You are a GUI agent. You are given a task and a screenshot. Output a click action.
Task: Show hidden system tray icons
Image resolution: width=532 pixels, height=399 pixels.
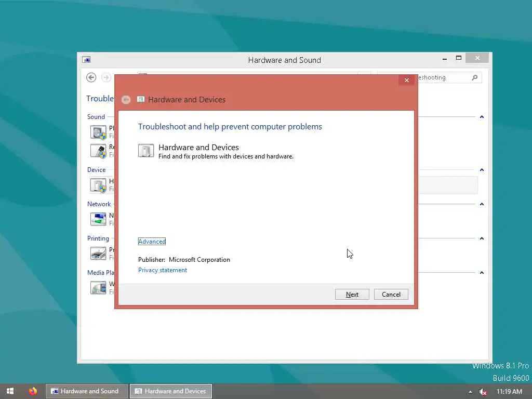[470, 392]
